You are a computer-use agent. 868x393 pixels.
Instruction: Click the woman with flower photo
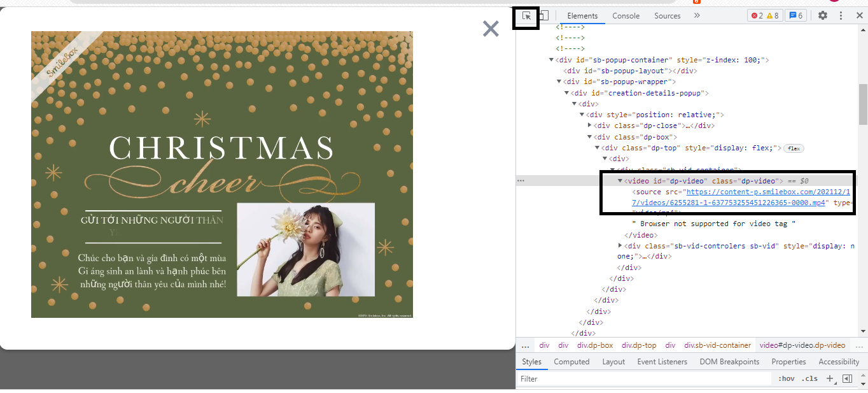pyautogui.click(x=306, y=250)
